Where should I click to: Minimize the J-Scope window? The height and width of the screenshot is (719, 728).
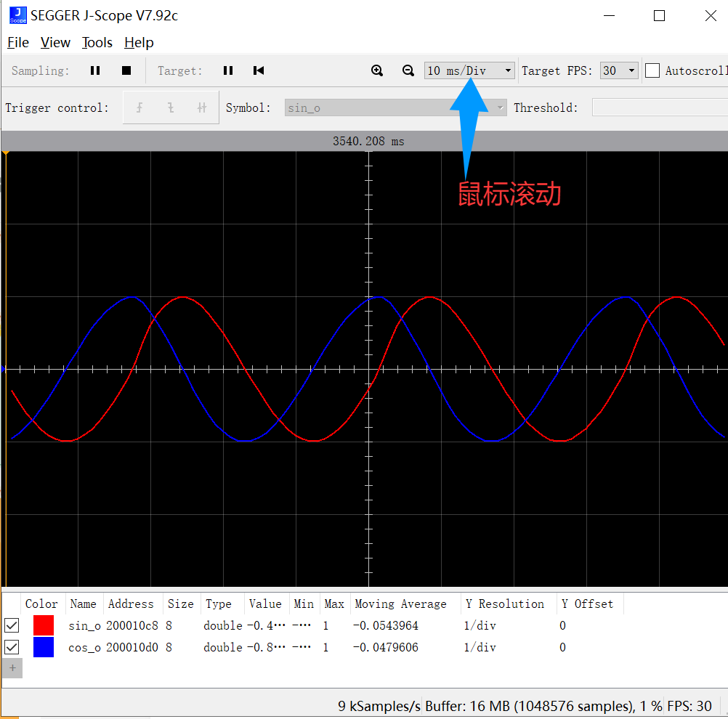(609, 15)
